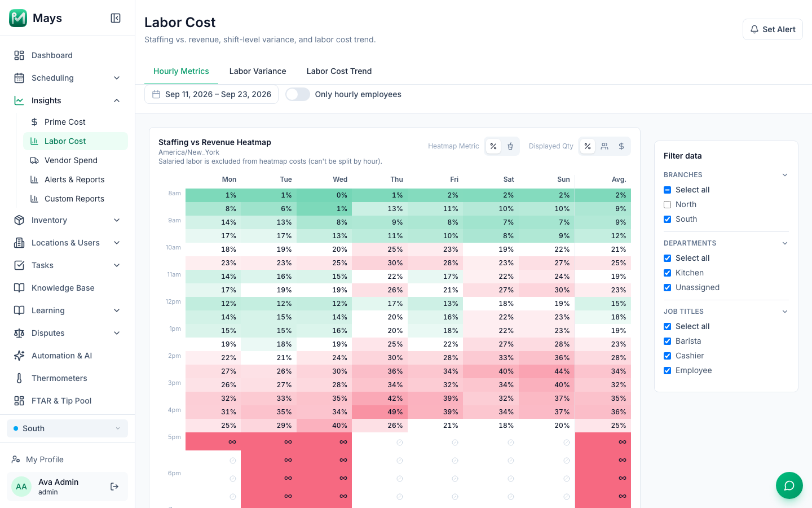
Task: Select the Hourly Metrics tab
Action: [181, 71]
